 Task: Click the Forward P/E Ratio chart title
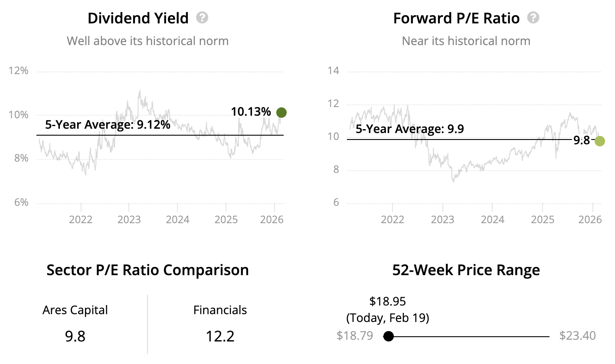coord(456,18)
